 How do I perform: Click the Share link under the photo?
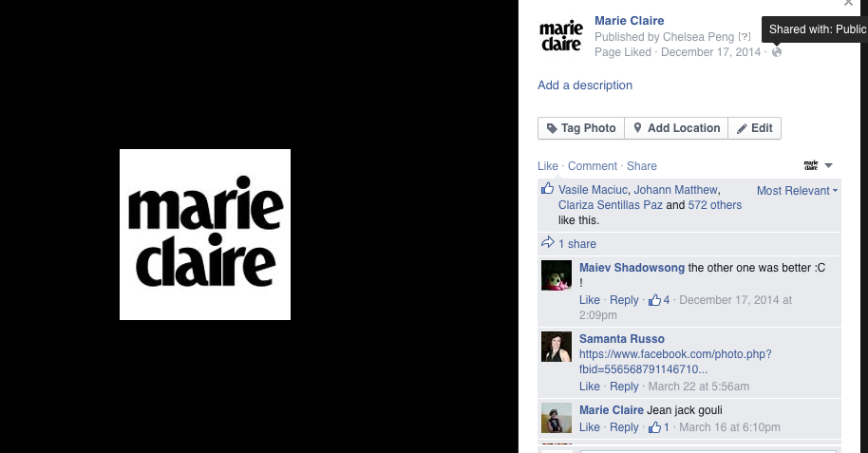(642, 166)
